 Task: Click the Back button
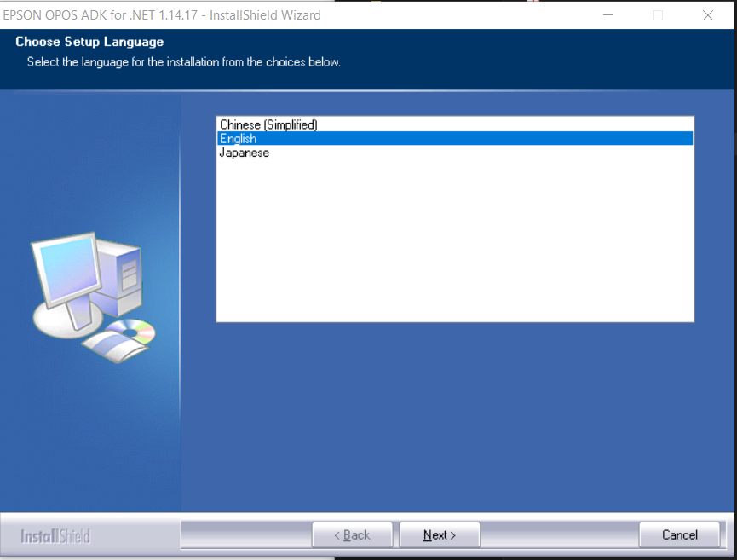[x=352, y=534]
